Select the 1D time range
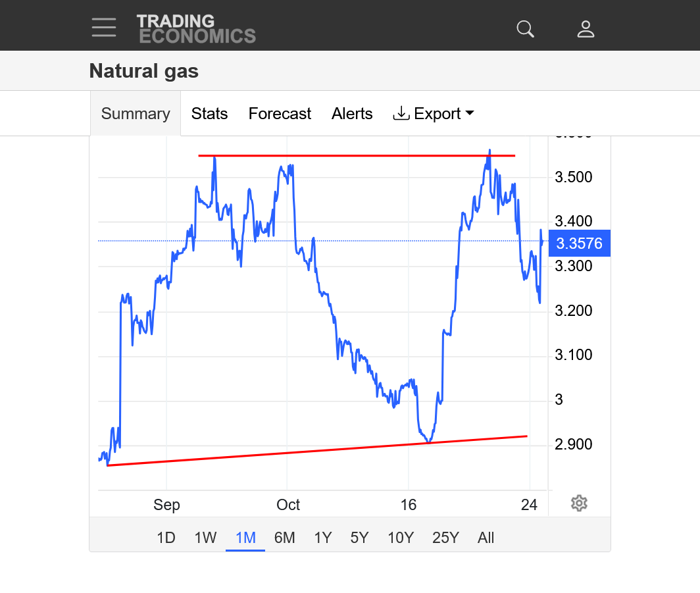 tap(166, 538)
